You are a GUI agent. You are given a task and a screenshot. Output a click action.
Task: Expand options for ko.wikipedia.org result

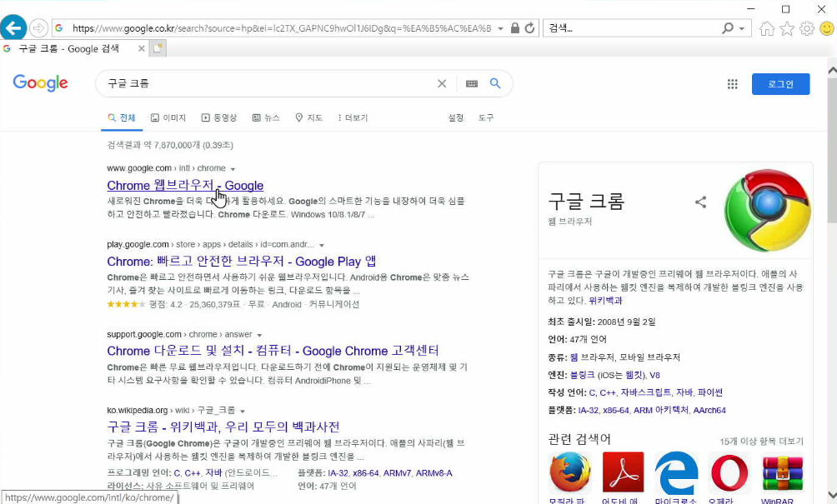243,412
